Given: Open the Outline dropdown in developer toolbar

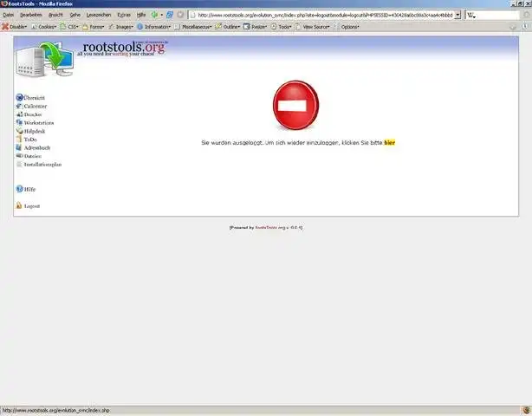Looking at the screenshot, I should 228,27.
